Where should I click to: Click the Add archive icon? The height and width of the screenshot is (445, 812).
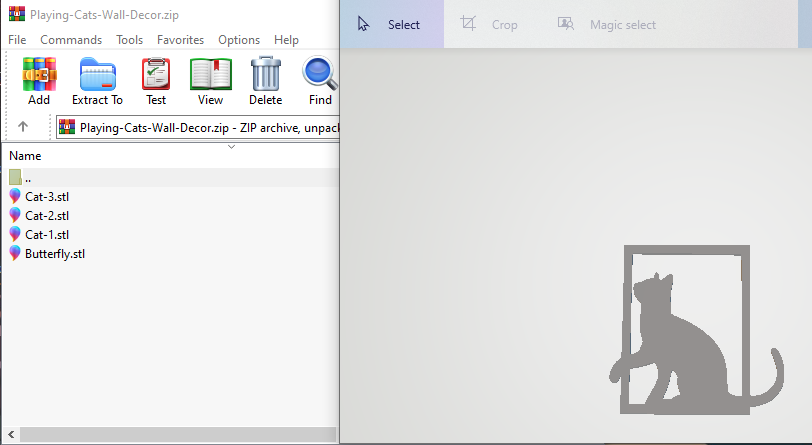click(x=39, y=75)
